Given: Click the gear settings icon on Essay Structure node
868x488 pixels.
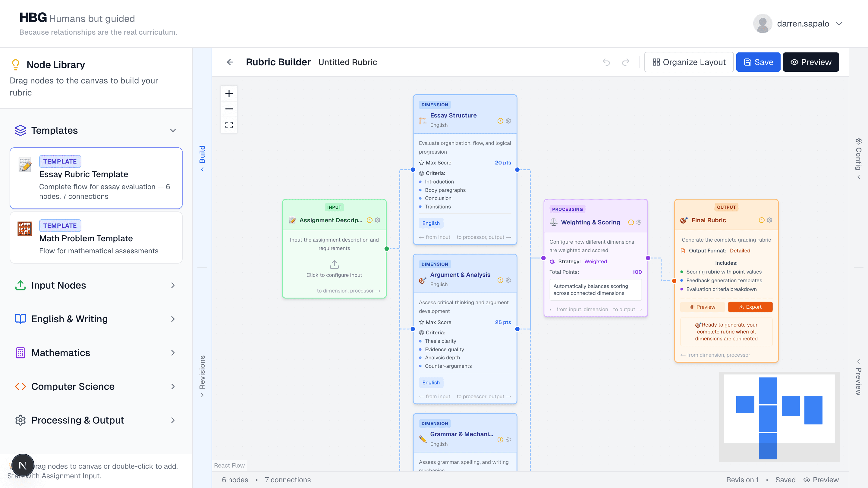Looking at the screenshot, I should [x=508, y=120].
